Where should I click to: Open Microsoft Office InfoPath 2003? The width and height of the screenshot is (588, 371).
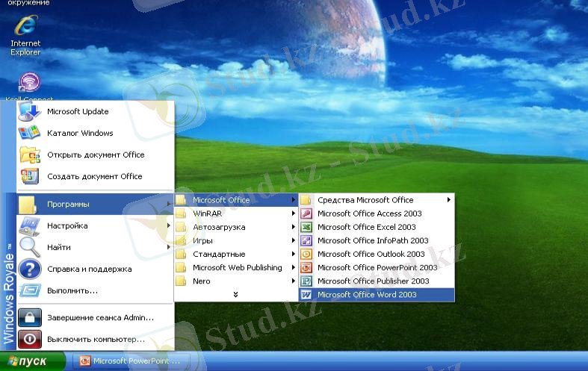[x=377, y=240]
